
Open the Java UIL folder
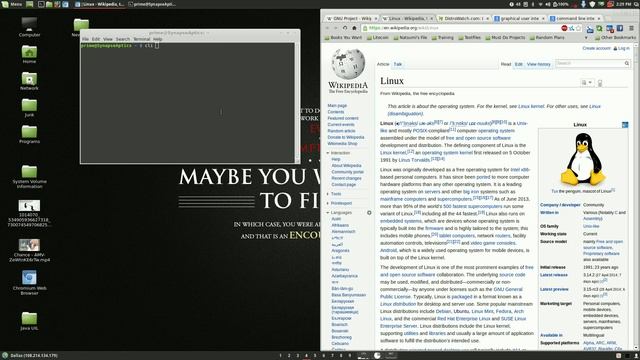pos(29,321)
